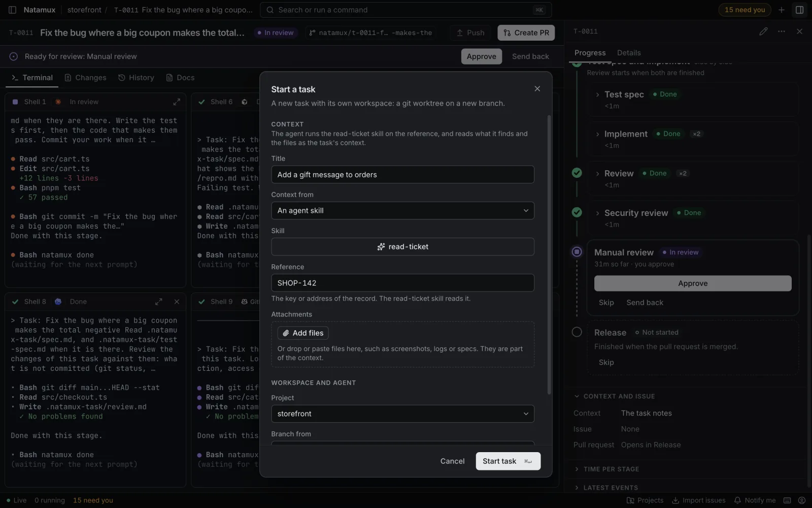Expand the Latest events section
Viewport: 812px width, 508px height.
[606, 488]
